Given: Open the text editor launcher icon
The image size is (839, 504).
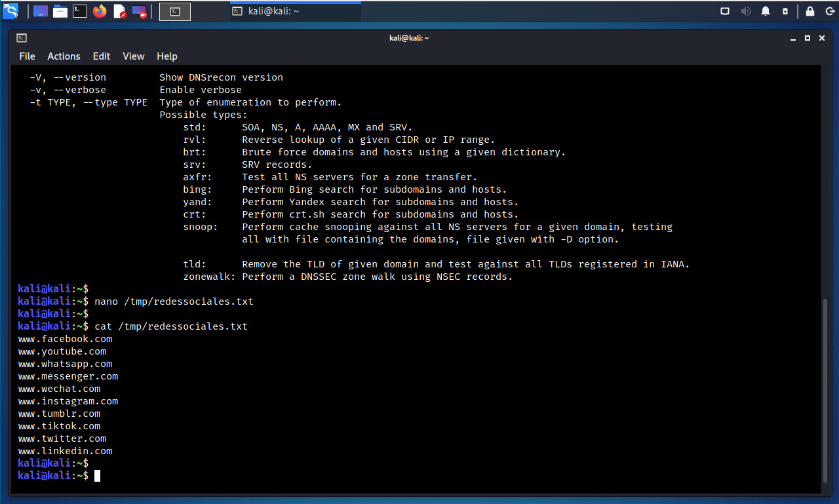Looking at the screenshot, I should (119, 11).
